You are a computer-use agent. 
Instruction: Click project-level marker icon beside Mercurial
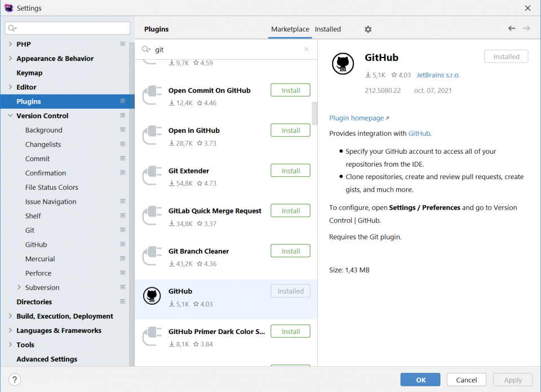click(x=122, y=259)
